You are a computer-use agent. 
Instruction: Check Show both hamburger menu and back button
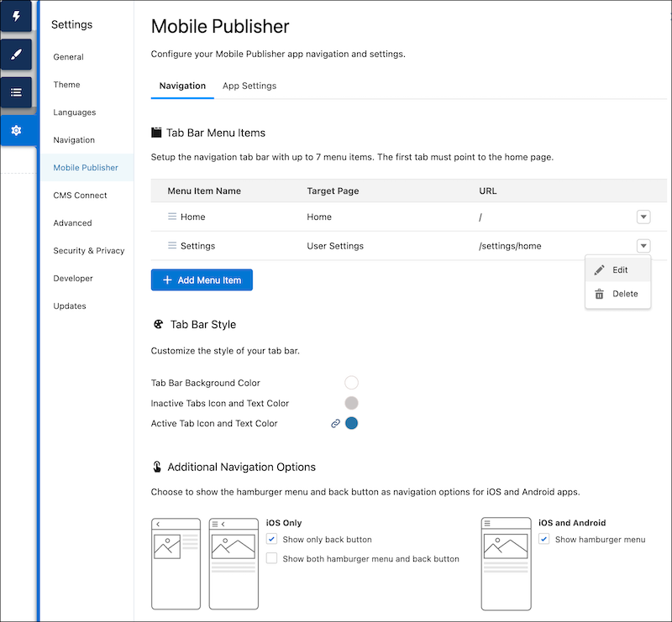[271, 558]
